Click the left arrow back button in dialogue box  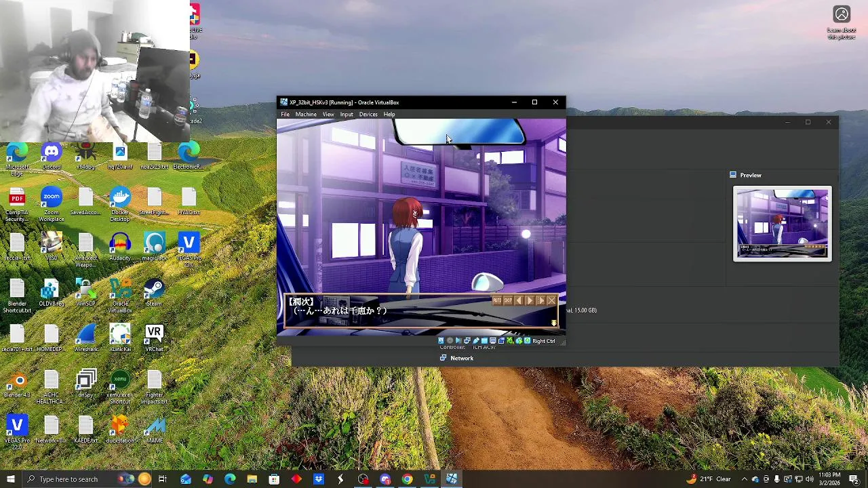coord(519,300)
